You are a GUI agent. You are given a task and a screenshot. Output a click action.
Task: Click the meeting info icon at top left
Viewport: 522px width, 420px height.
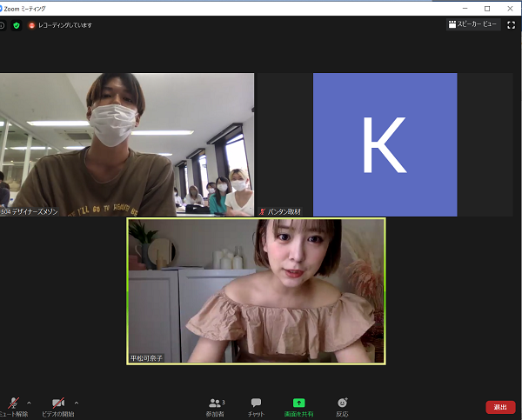pos(3,25)
